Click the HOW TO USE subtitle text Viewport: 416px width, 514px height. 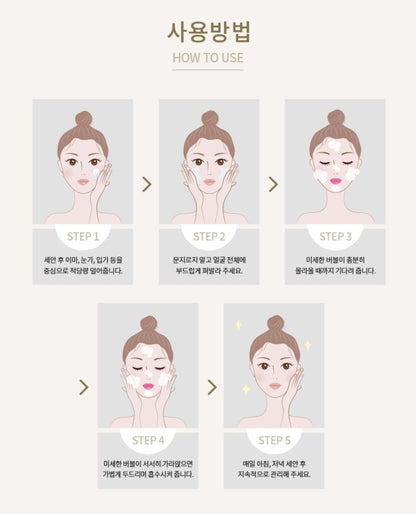click(x=208, y=58)
